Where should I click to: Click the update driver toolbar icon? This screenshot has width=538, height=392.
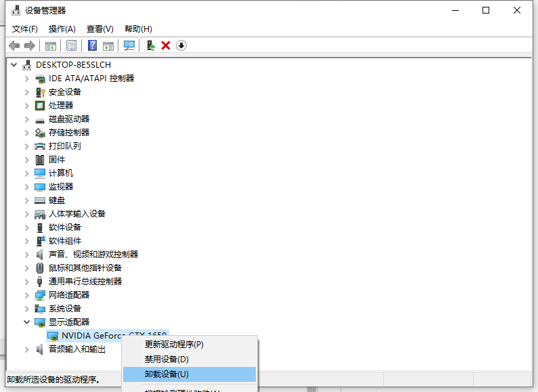pos(151,45)
